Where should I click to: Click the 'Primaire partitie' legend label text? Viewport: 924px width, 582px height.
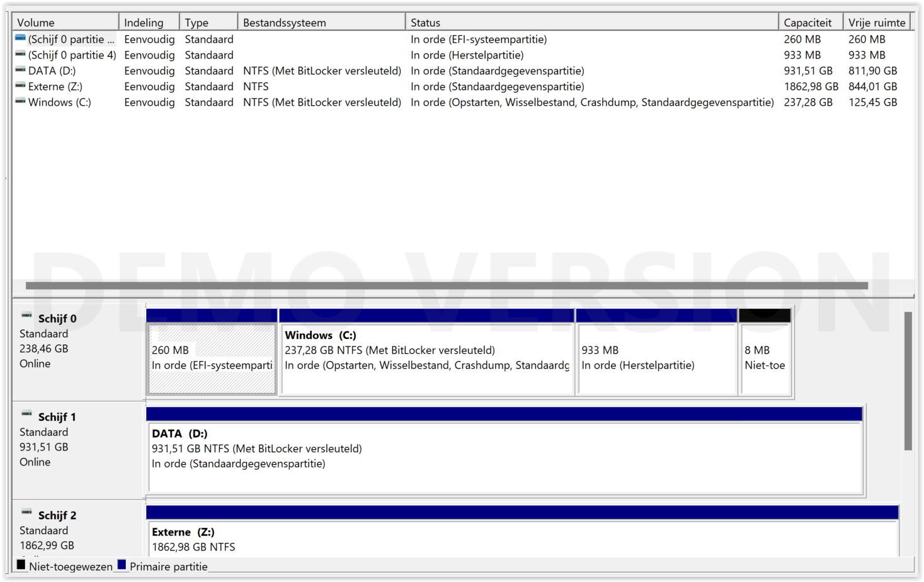(169, 566)
